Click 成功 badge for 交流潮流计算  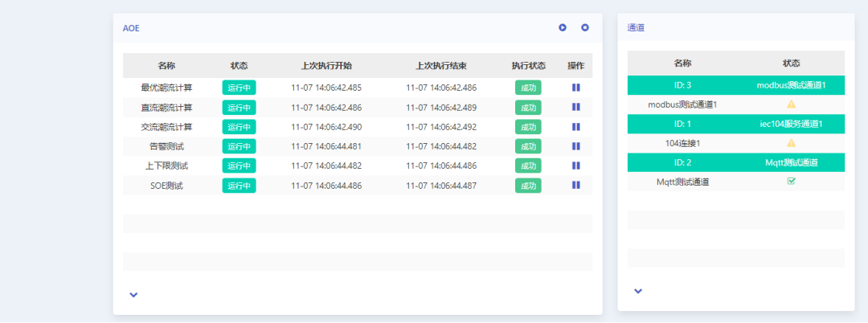[528, 127]
